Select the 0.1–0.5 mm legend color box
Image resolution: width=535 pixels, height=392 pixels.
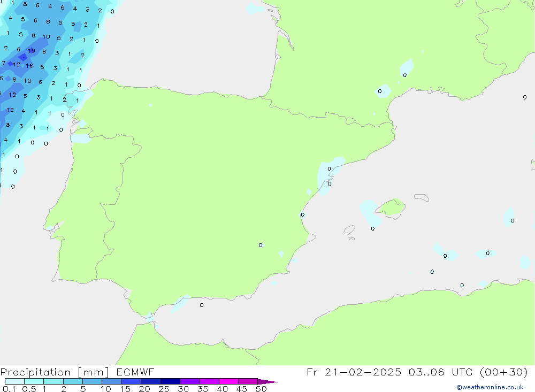tap(14, 381)
